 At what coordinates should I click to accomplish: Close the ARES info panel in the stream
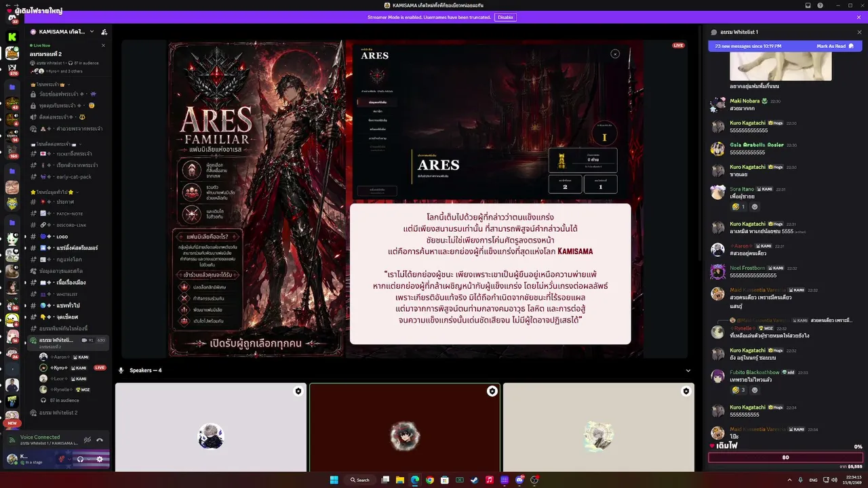[615, 54]
